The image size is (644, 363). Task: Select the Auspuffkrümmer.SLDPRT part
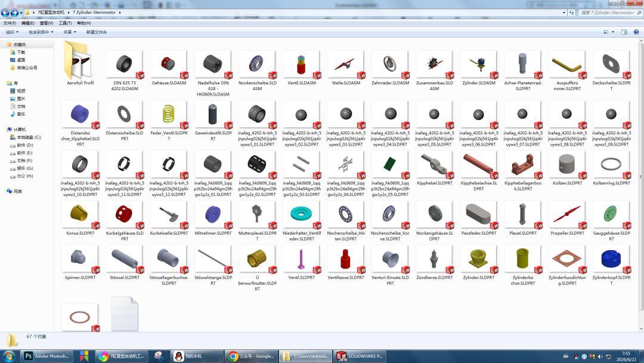567,69
